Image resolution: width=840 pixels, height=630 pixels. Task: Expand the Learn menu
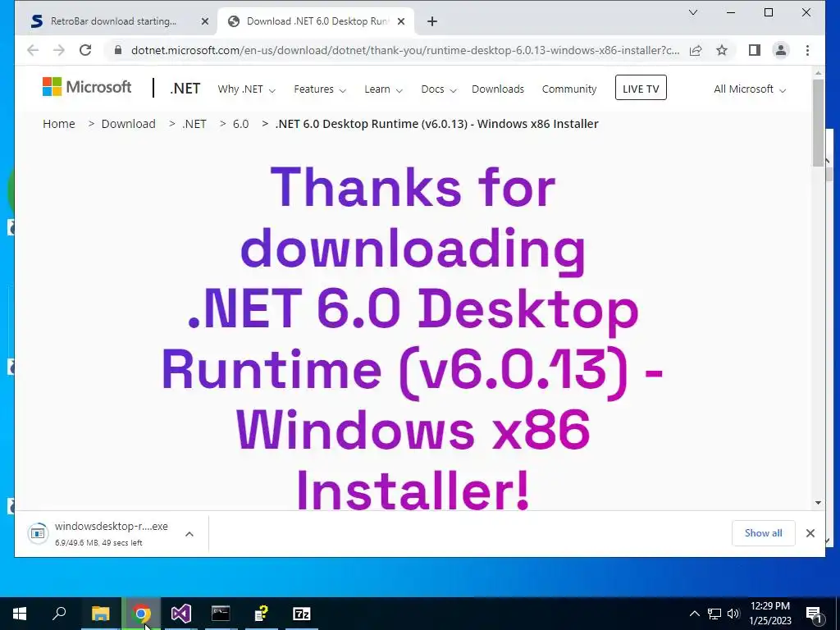(x=383, y=89)
